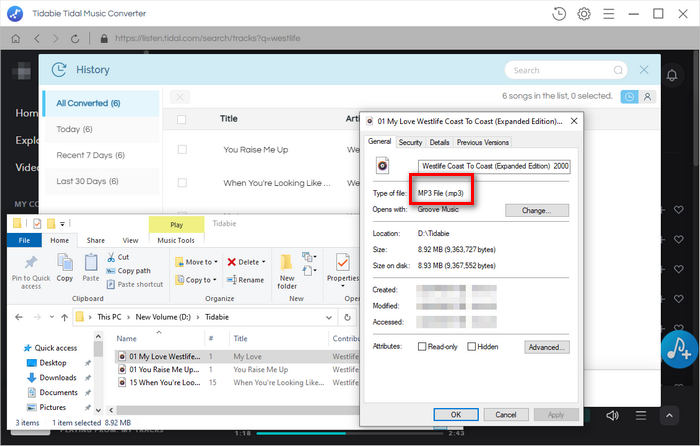Image resolution: width=700 pixels, height=446 pixels.
Task: Select the Today (6) filter
Action: click(x=101, y=129)
